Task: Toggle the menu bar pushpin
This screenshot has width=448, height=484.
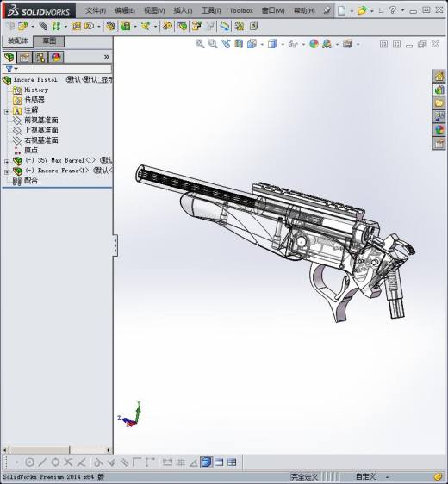Action: pos(327,10)
